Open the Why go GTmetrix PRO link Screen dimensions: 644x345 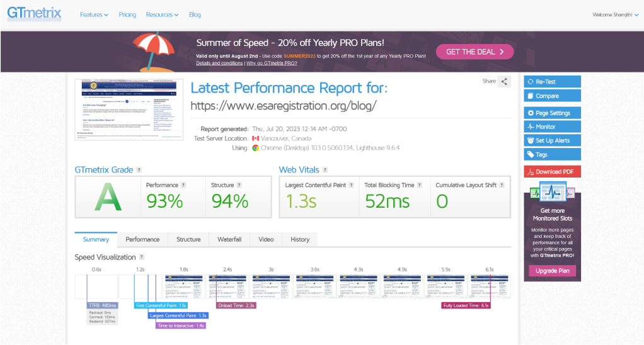click(x=272, y=63)
